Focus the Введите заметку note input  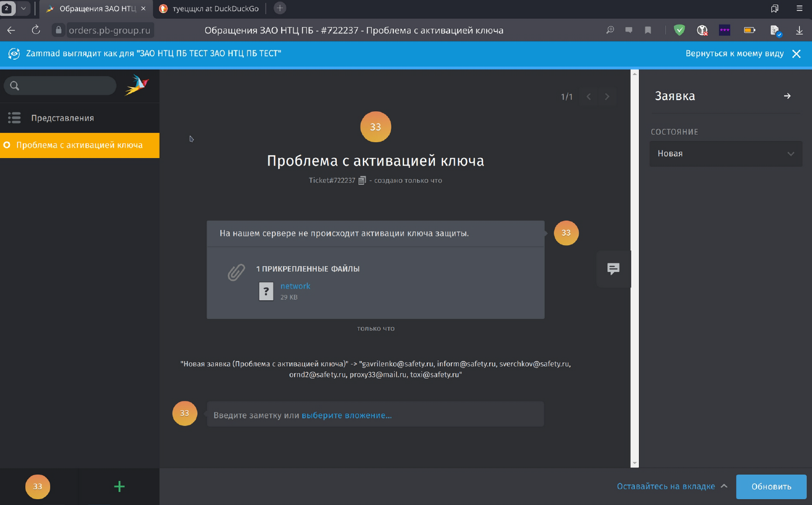point(375,414)
